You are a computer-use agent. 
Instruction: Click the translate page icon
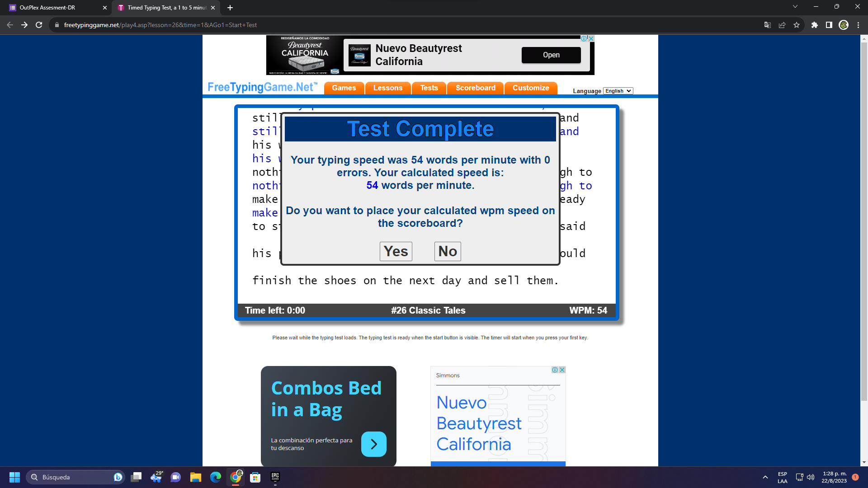[x=768, y=25]
